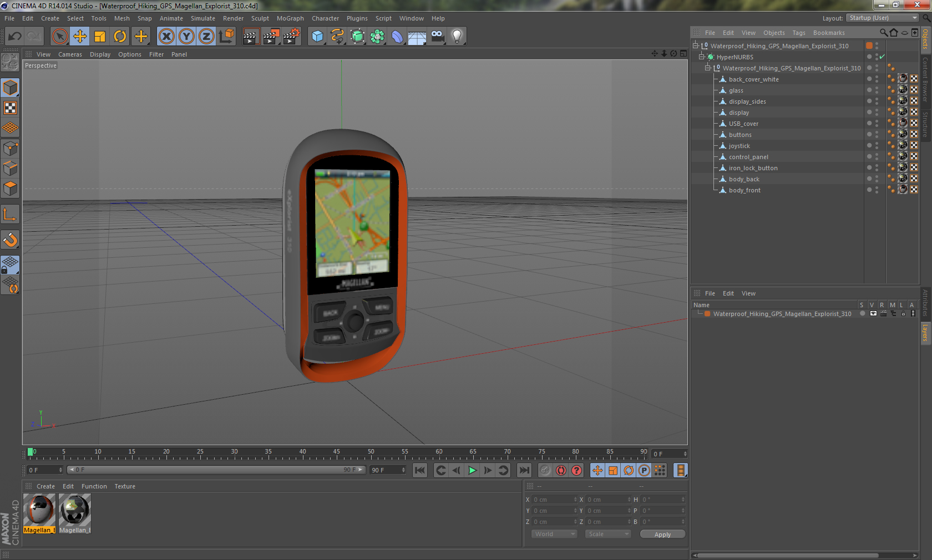
Task: Toggle layer visibility eye icon in Layers
Action: [873, 314]
